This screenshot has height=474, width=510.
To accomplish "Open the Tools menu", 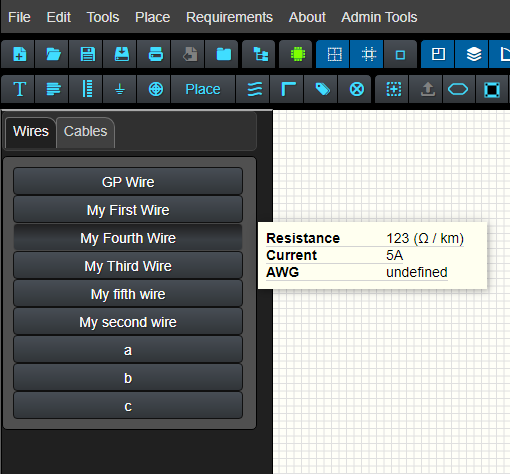I will tap(103, 17).
